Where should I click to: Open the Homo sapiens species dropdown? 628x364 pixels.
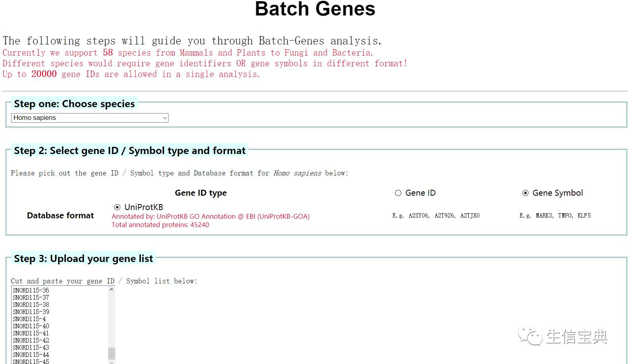[90, 118]
